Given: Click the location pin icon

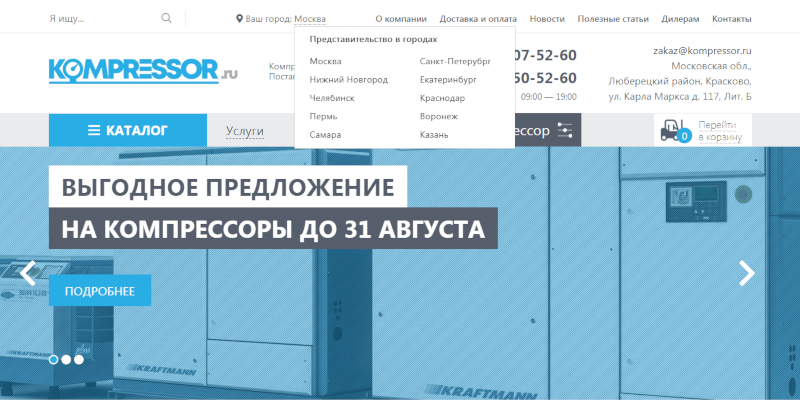Looking at the screenshot, I should point(239,19).
